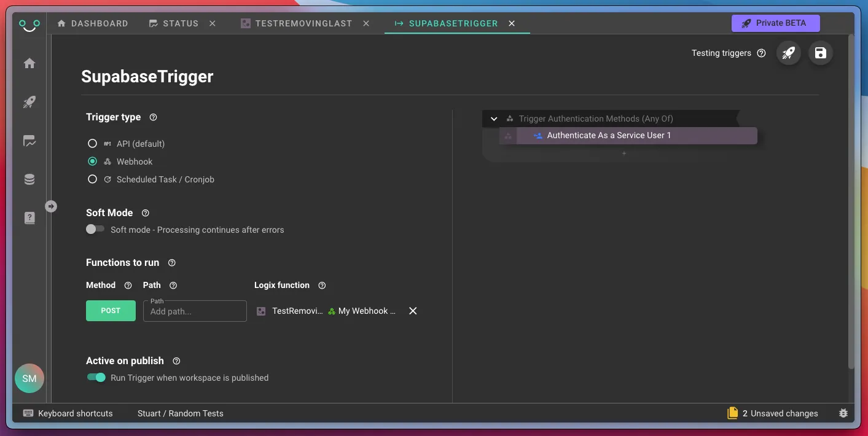The height and width of the screenshot is (436, 868).
Task: Click the Add path input field
Action: pos(195,311)
